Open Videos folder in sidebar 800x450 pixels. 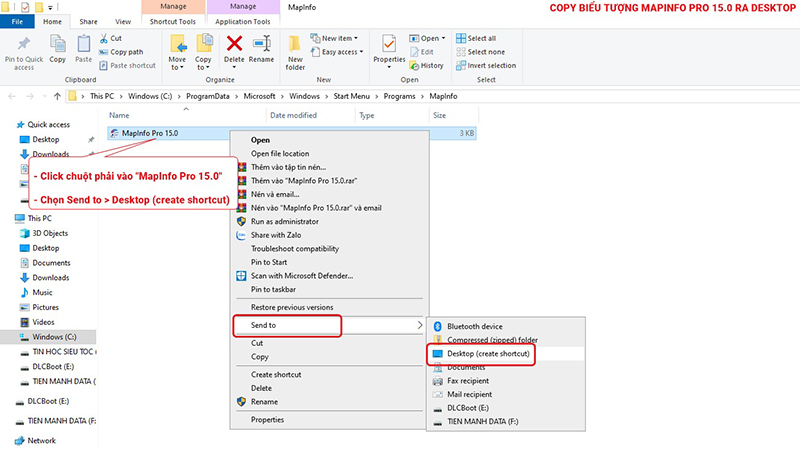pyautogui.click(x=43, y=322)
